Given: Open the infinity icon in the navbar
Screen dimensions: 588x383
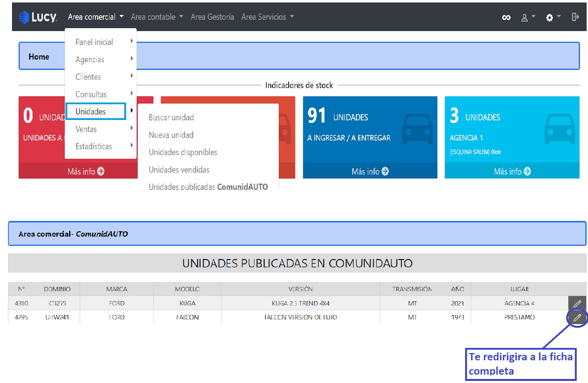Looking at the screenshot, I should point(506,17).
